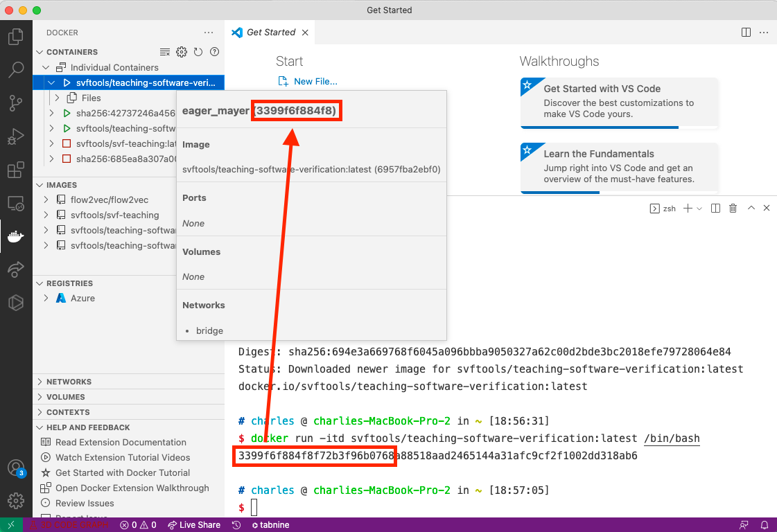This screenshot has height=532, width=777.
Task: Open Docker panel more actions menu
Action: point(209,33)
